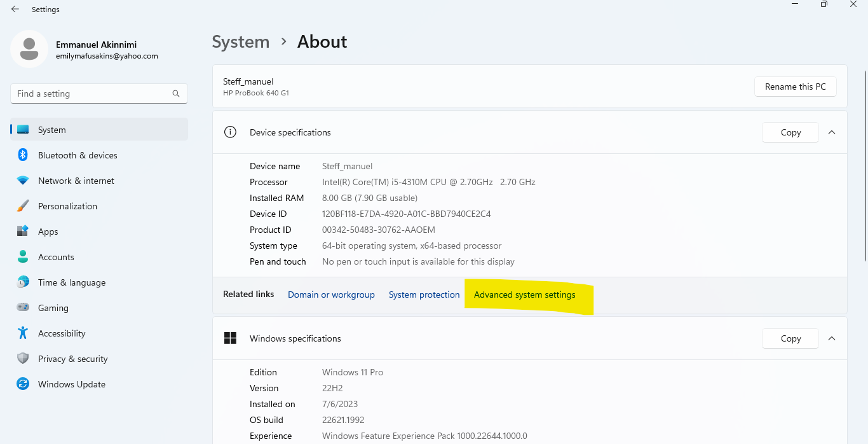868x444 pixels.
Task: Click Rename this PC button
Action: pos(796,87)
